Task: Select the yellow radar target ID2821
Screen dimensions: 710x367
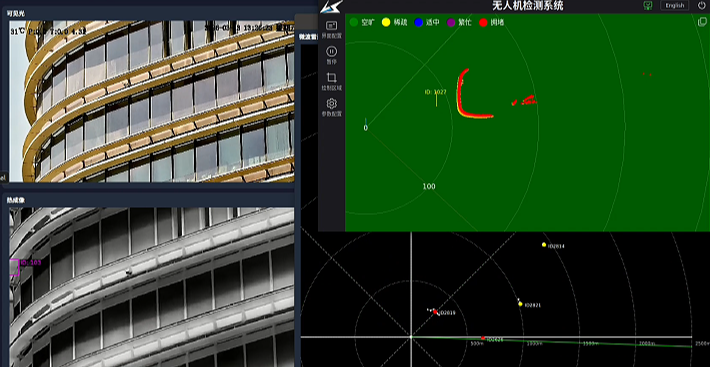Action: 520,304
